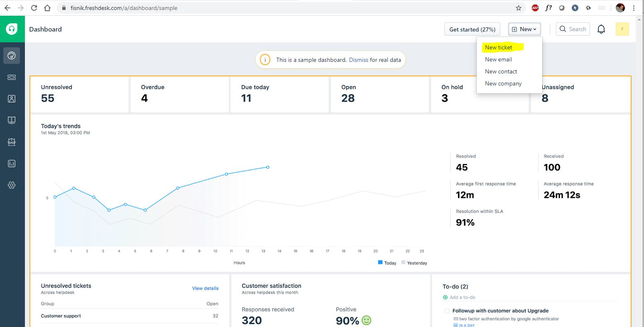Open the user profile avatar menu
Screen dimensions: 644x327
pyautogui.click(x=622, y=29)
